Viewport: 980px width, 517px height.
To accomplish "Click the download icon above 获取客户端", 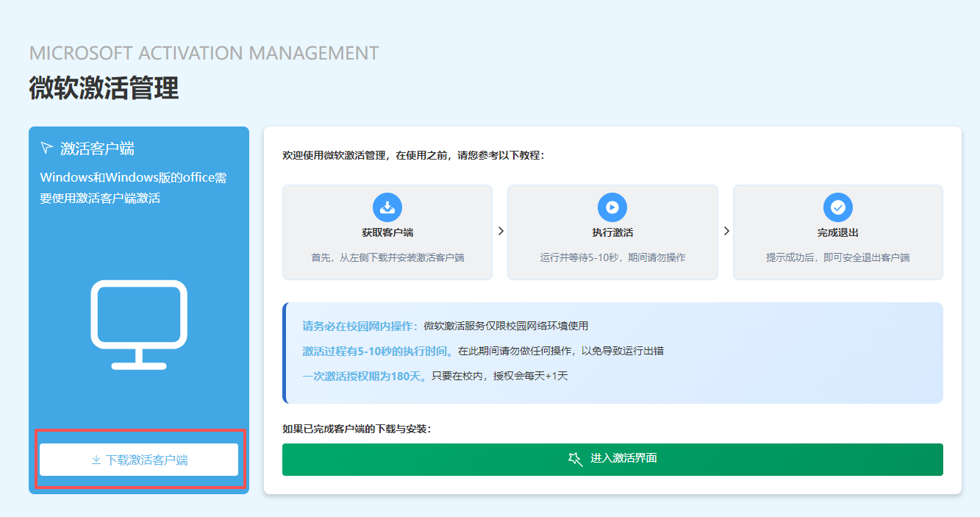I will click(x=387, y=207).
